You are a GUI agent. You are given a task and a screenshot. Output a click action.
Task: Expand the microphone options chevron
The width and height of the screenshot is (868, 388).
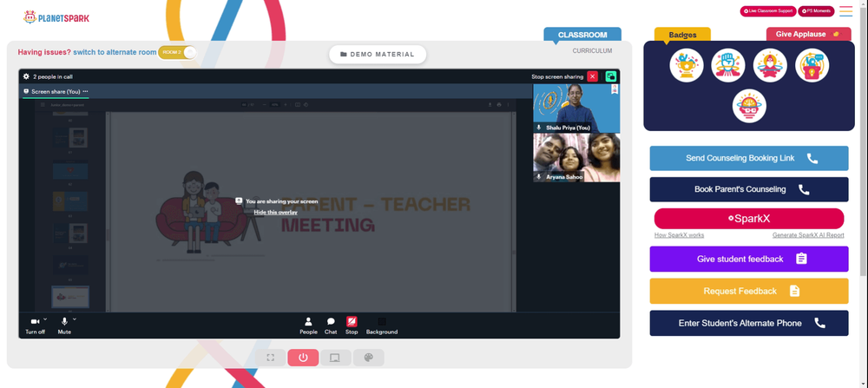pyautogui.click(x=74, y=319)
